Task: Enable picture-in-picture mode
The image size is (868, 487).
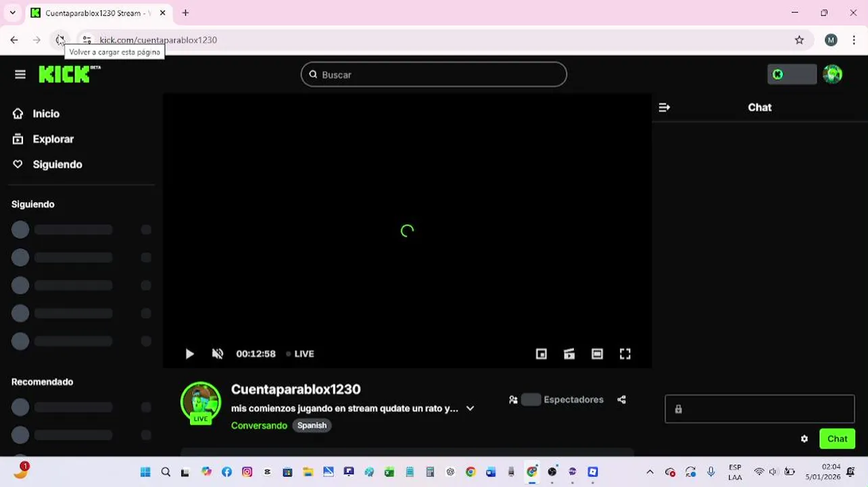Action: pos(541,354)
